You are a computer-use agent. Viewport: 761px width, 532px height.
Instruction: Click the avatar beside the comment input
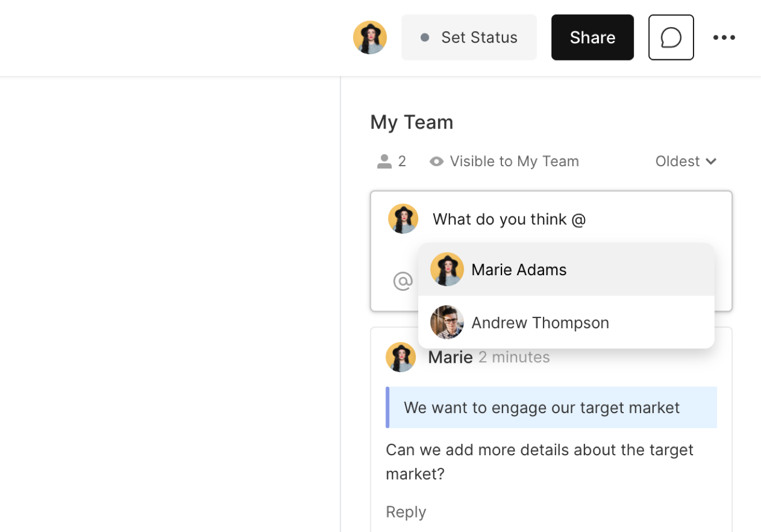pos(403,219)
